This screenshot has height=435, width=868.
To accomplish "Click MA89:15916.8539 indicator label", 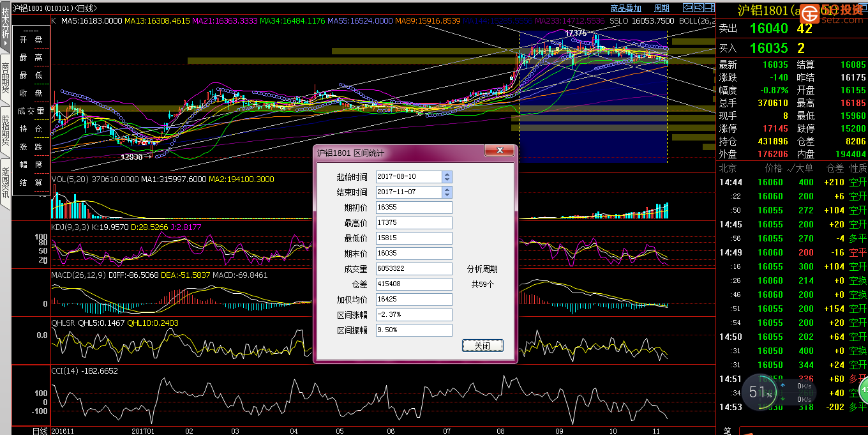I will (428, 21).
